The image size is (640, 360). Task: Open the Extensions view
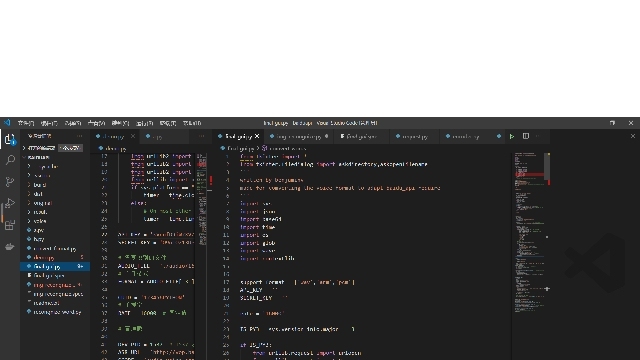pyautogui.click(x=10, y=225)
